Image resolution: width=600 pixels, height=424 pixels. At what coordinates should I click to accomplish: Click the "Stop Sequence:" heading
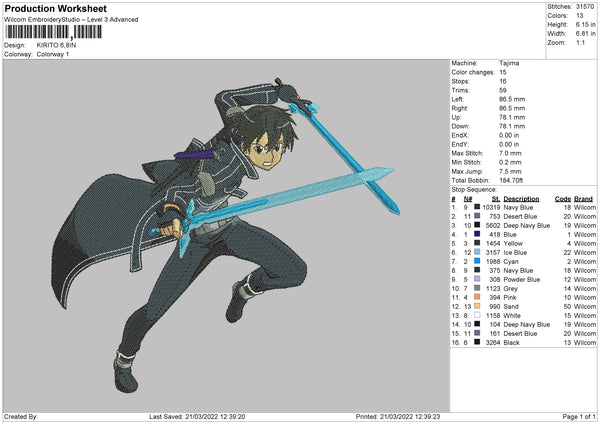[474, 189]
